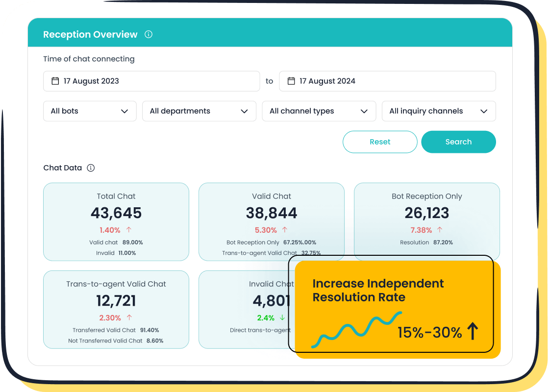Click the calendar icon beside 17 August 2024
Image resolution: width=549 pixels, height=392 pixels.
pyautogui.click(x=291, y=81)
